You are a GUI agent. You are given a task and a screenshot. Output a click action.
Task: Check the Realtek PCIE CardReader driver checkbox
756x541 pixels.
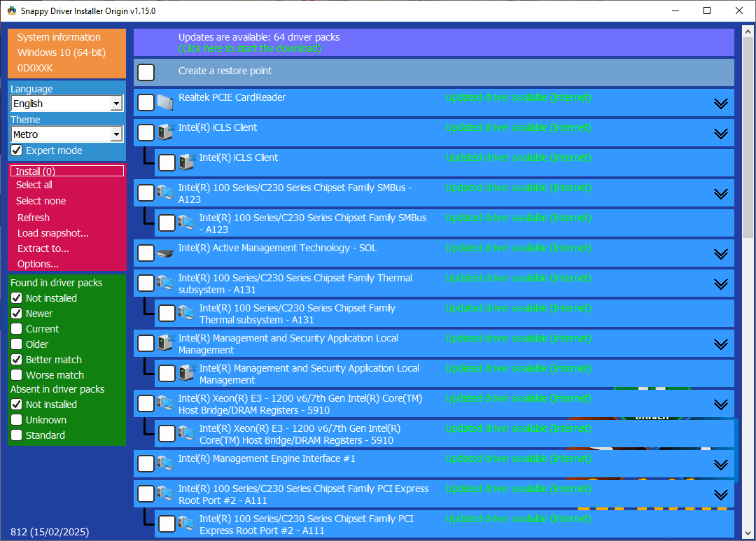[146, 102]
